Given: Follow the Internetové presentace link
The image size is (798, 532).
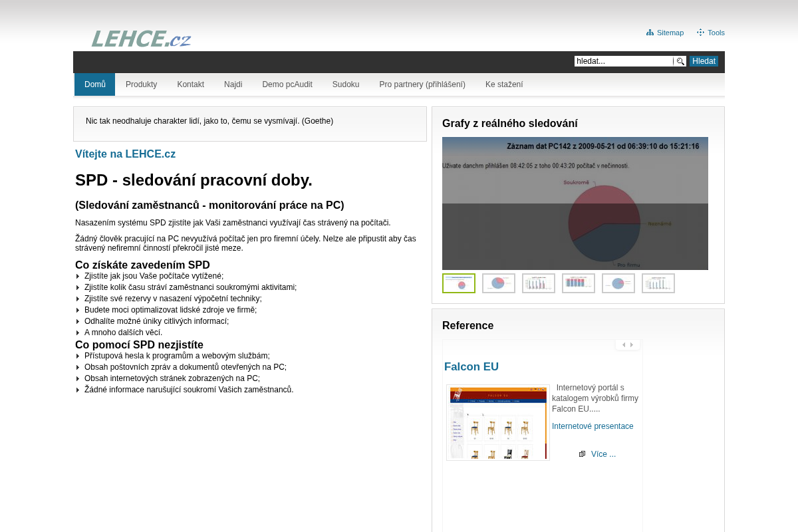Looking at the screenshot, I should coord(593,426).
